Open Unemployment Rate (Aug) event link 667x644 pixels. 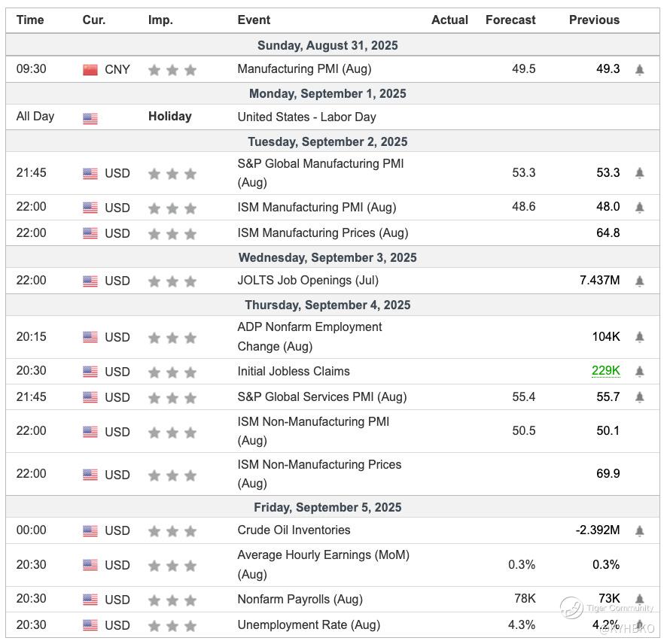click(x=309, y=624)
